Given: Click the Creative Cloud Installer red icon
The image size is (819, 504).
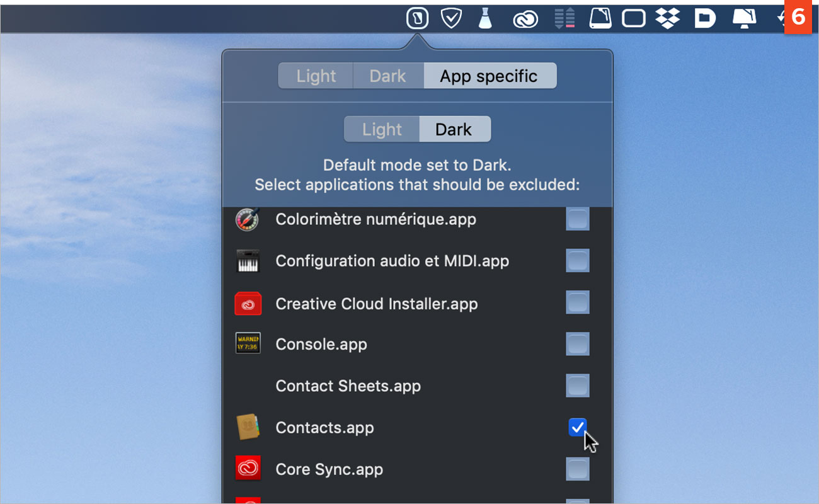Looking at the screenshot, I should [x=248, y=304].
